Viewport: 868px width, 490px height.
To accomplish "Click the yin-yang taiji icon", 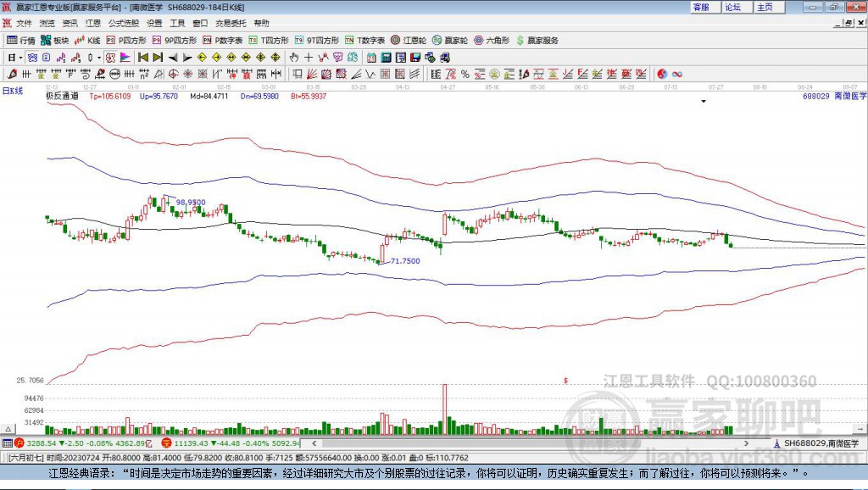I will coord(662,74).
